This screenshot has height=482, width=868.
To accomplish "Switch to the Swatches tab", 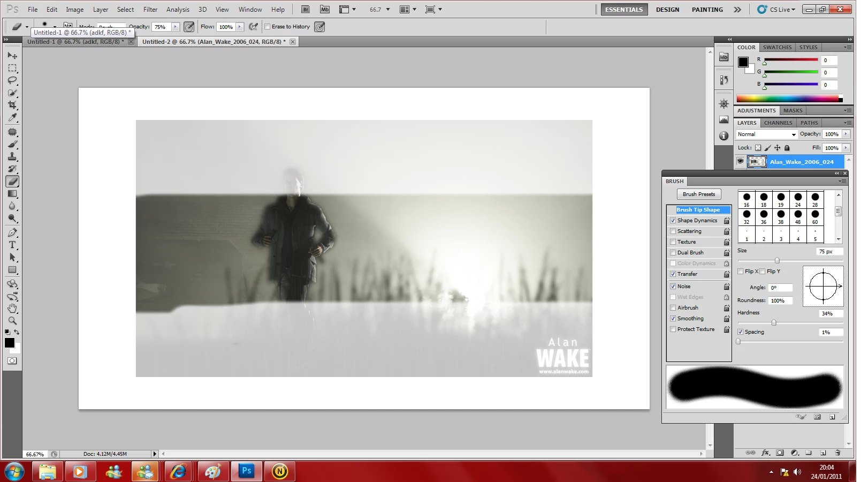I will [x=777, y=47].
